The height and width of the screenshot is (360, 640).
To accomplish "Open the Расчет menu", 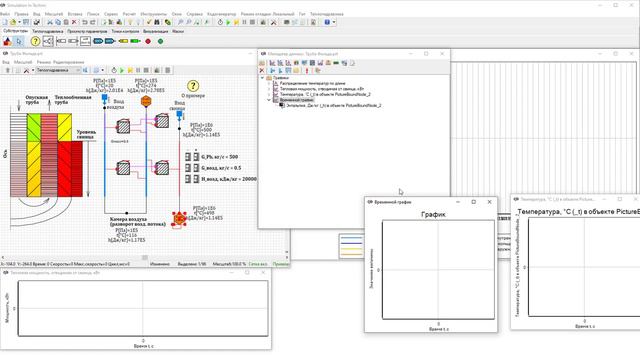I will (129, 14).
